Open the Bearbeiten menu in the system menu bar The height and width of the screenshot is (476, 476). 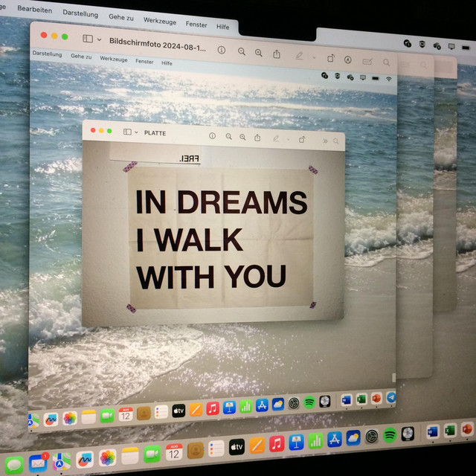[35, 10]
